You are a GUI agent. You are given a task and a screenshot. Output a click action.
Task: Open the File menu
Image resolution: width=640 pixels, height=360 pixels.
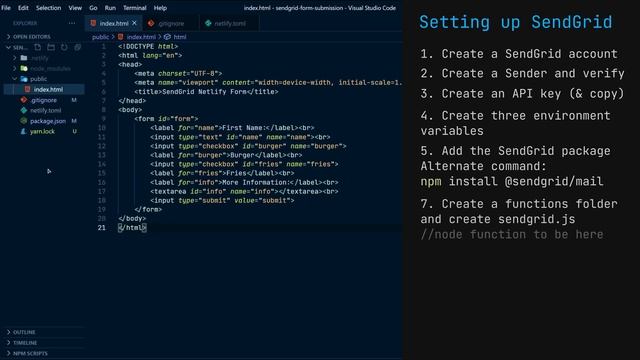tap(6, 8)
